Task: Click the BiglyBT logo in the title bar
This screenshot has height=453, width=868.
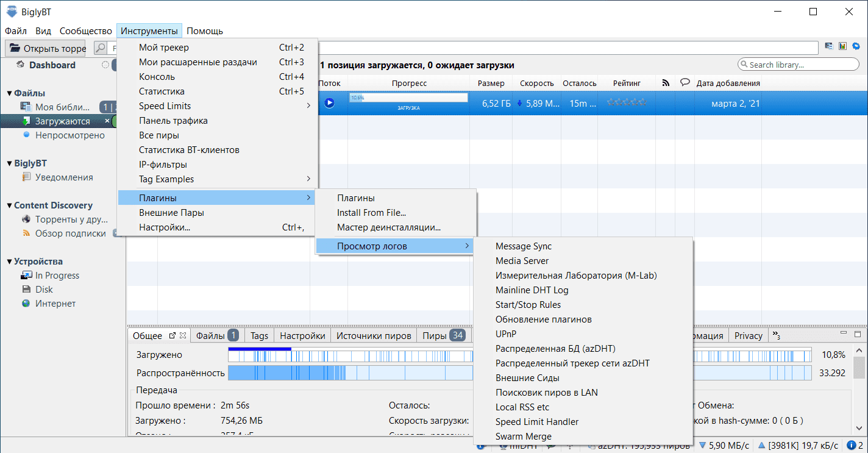Action: tap(12, 11)
